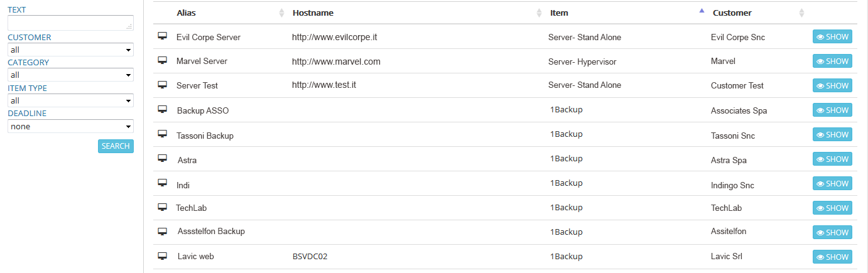Click the monitor icon beside Evil Corpe Server

click(x=162, y=36)
